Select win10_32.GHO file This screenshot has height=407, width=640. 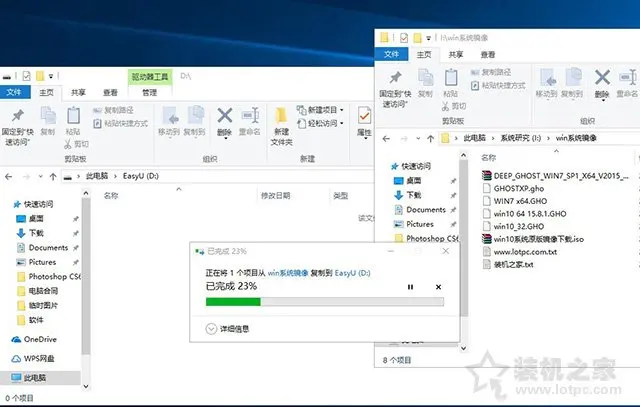coord(513,227)
